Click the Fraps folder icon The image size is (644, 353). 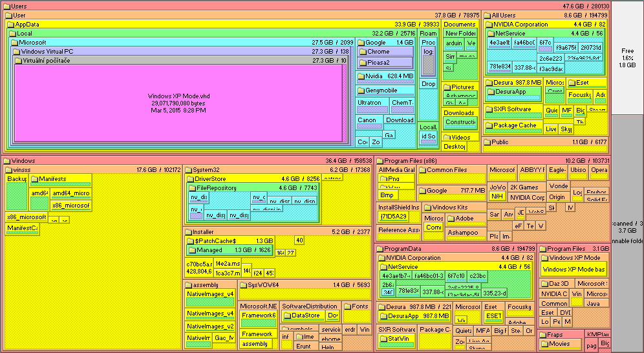[542, 335]
